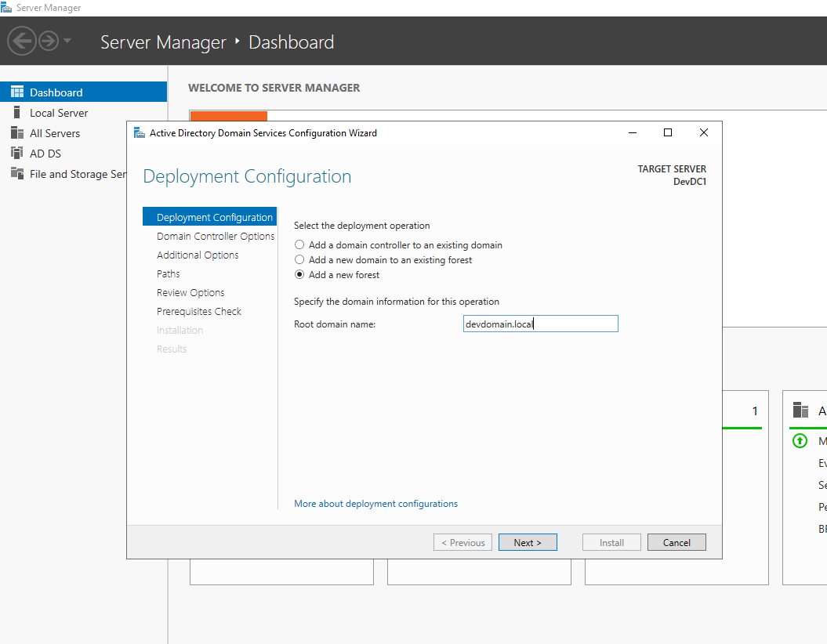The height and width of the screenshot is (644, 827).
Task: Click Server Manager breadcrumb in header
Action: tap(163, 42)
